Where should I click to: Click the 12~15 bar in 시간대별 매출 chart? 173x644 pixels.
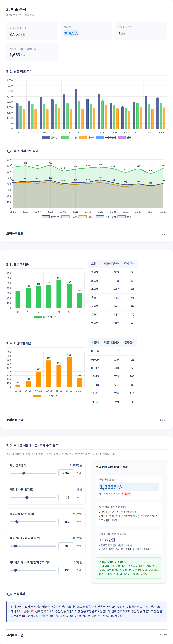coord(49,374)
